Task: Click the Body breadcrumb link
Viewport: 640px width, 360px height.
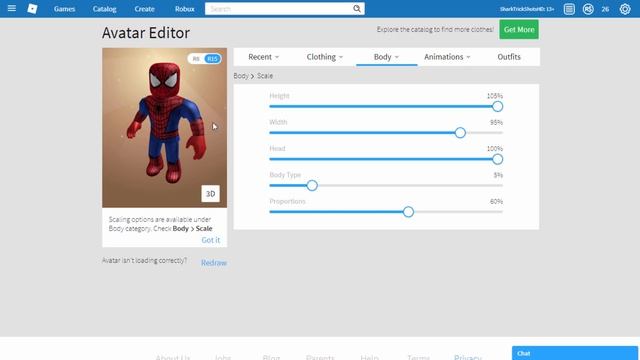Action: tap(241, 76)
